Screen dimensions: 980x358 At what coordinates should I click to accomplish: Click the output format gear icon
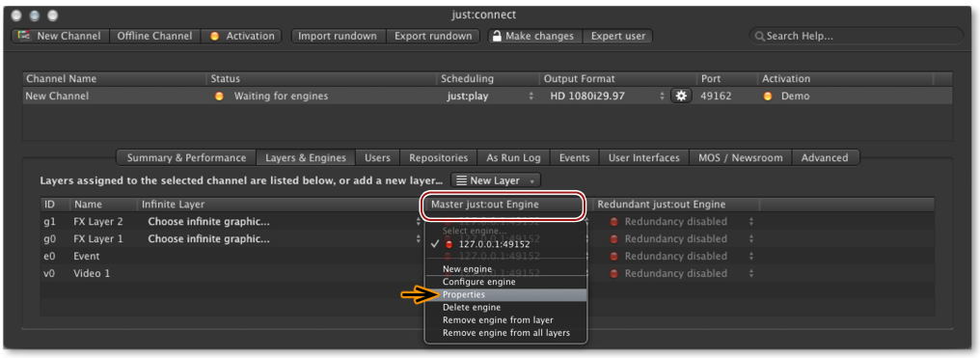[681, 96]
